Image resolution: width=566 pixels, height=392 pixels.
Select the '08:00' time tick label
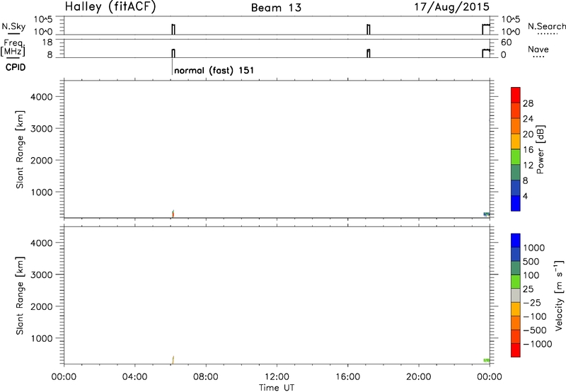(206, 377)
